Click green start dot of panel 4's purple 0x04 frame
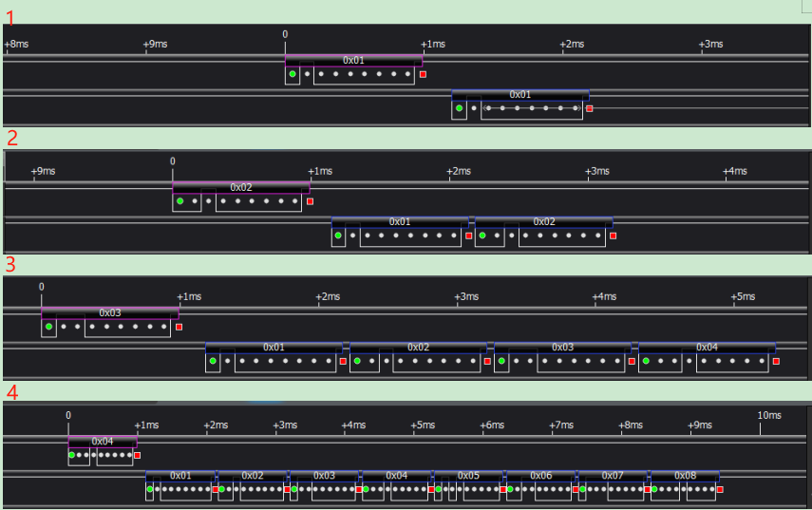The height and width of the screenshot is (510, 812). [x=71, y=455]
